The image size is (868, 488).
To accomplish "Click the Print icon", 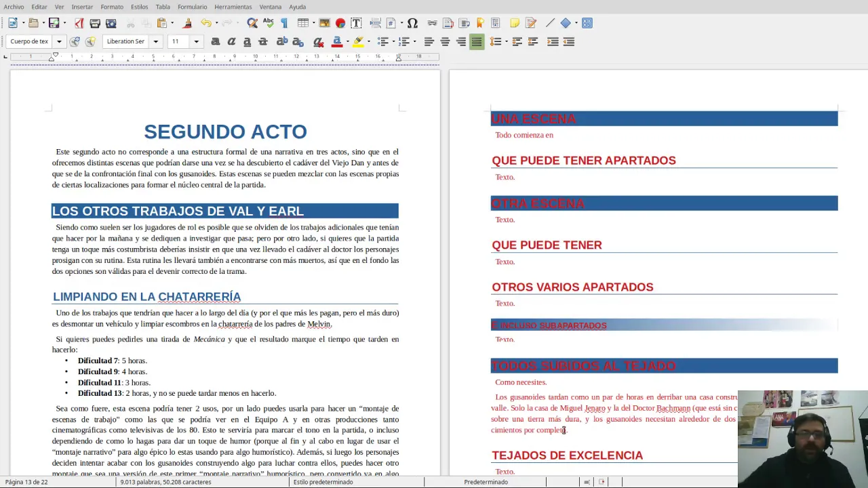I will click(x=95, y=23).
